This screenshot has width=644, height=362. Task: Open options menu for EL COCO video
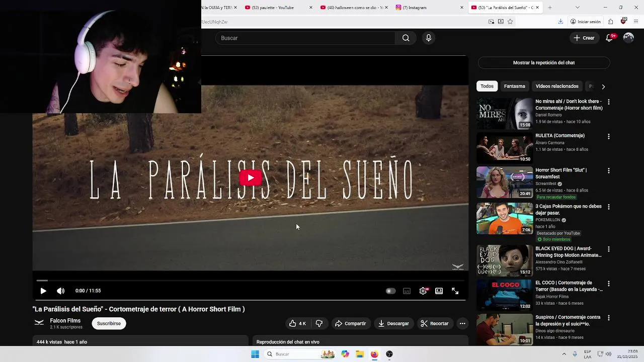[609, 284]
